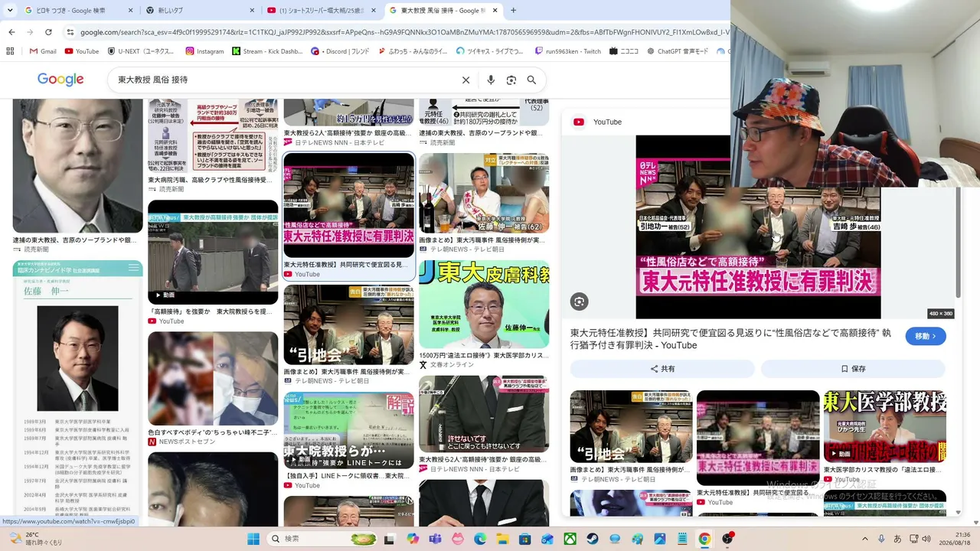Save the previewed image with 保存

click(x=853, y=369)
